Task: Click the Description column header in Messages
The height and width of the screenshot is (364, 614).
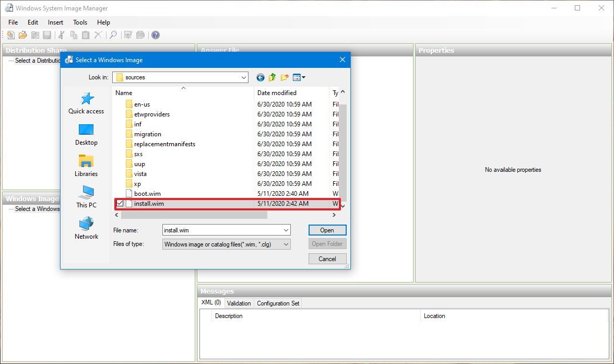Action: [316, 316]
